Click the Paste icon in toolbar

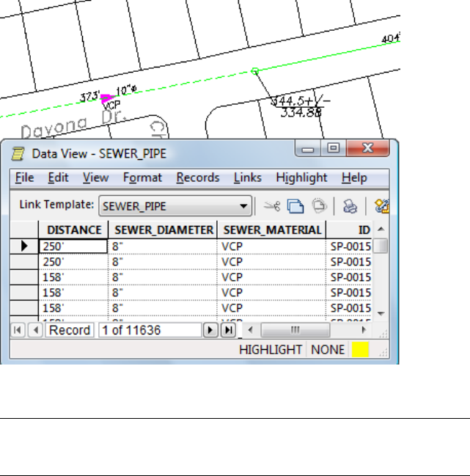(318, 206)
